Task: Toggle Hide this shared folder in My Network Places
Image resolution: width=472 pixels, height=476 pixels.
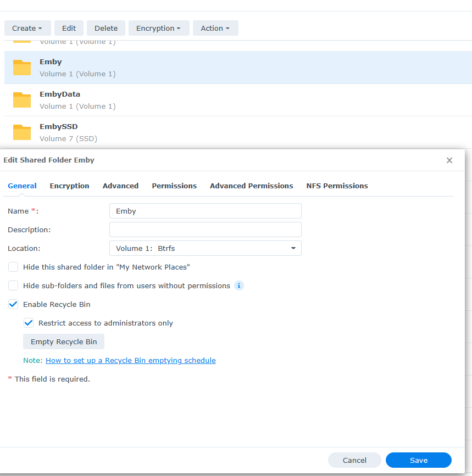Action: coord(13,267)
